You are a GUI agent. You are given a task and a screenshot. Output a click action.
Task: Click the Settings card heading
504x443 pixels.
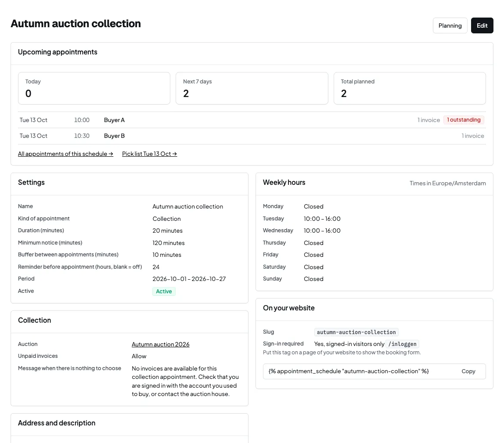click(31, 182)
